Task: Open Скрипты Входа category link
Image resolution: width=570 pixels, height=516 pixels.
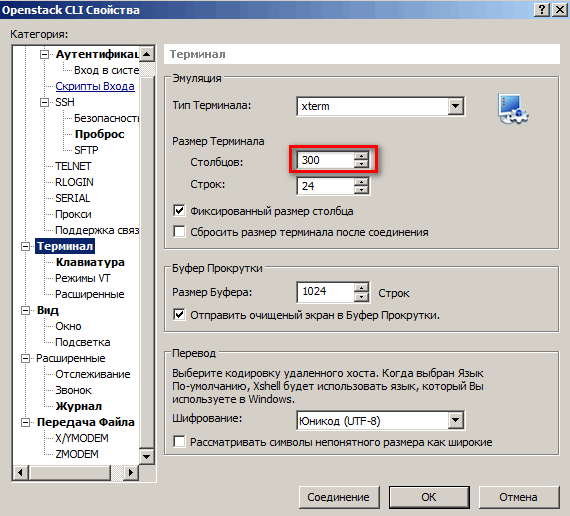Action: 95,86
